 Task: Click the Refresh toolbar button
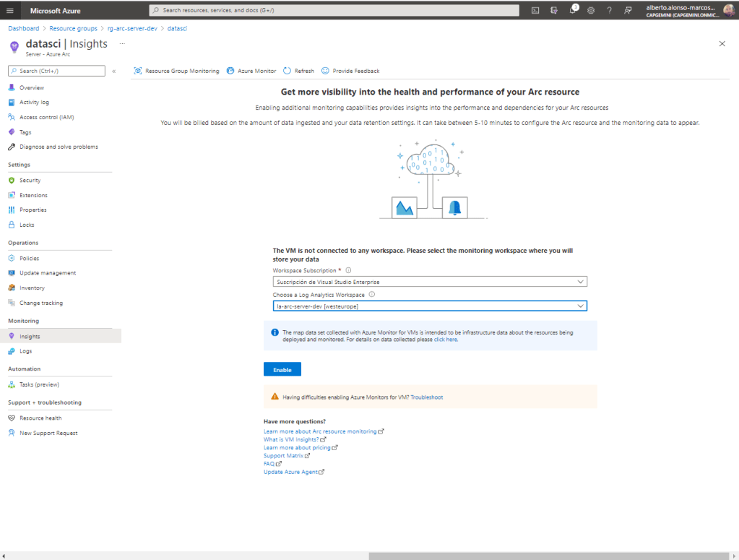click(x=298, y=71)
